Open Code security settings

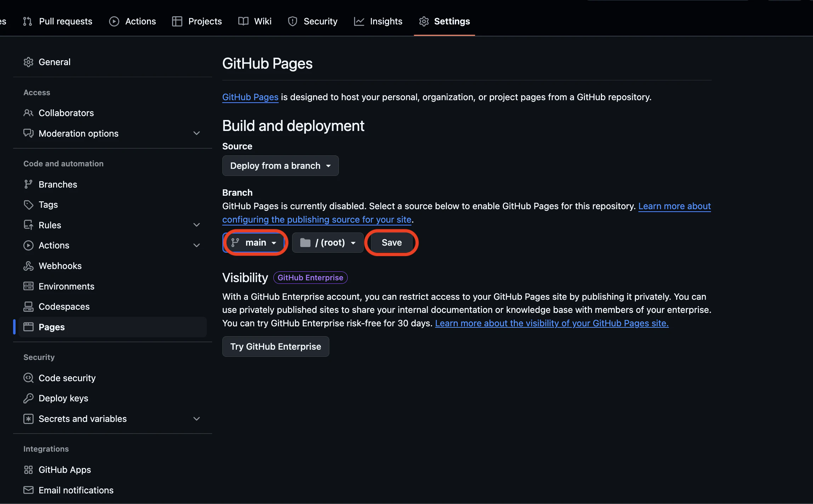113,378
